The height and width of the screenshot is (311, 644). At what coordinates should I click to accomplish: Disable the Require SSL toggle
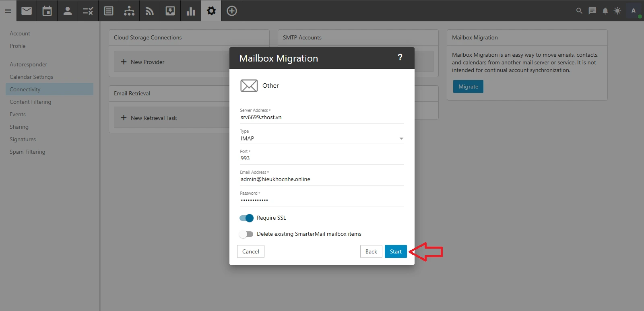click(x=246, y=218)
